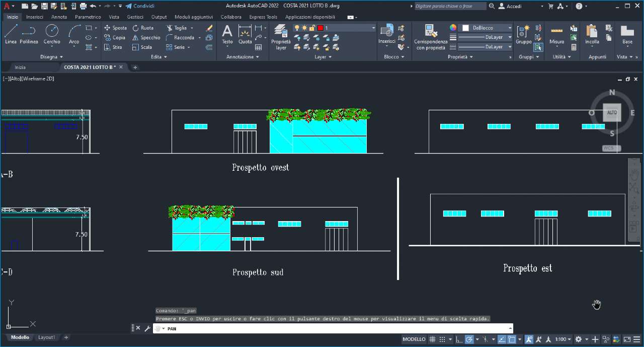This screenshot has width=644, height=347.
Task: Activate the Sposta move tool
Action: coord(115,28)
